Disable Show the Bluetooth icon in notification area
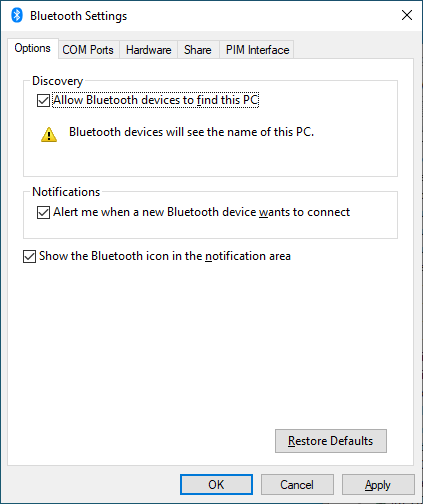 click(x=29, y=256)
